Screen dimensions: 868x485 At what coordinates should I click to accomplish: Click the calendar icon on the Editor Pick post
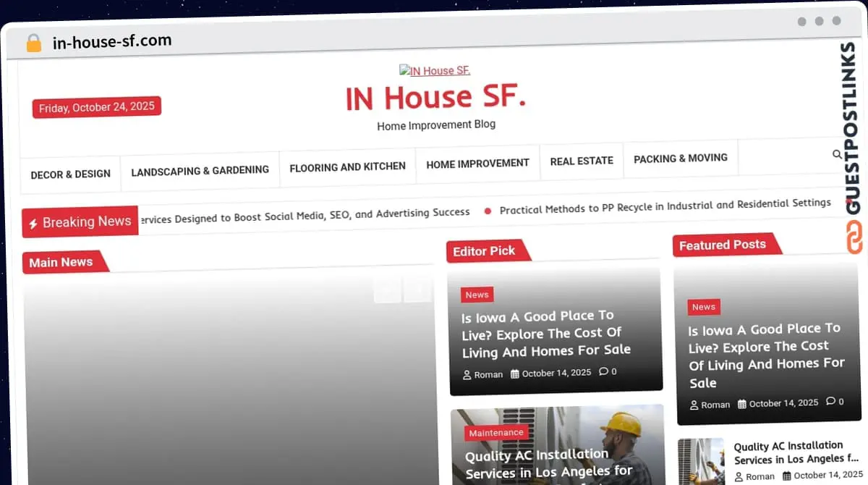click(x=514, y=374)
